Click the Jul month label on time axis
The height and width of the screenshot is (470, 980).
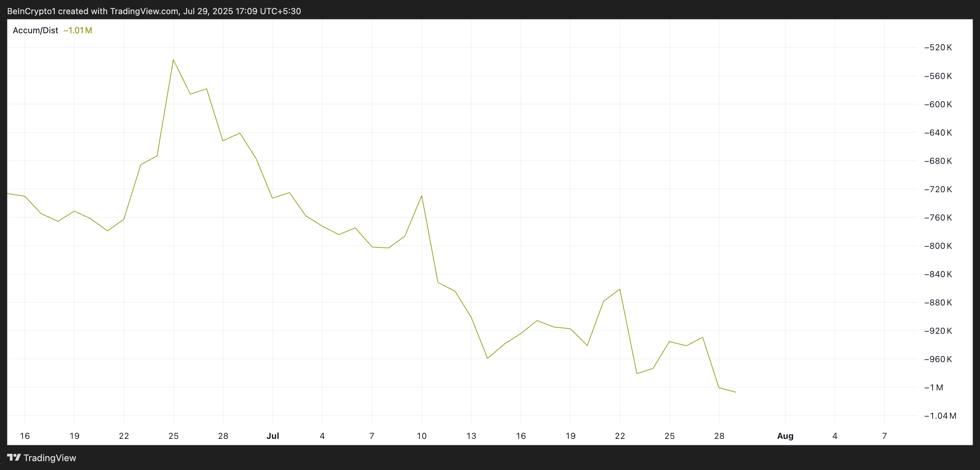(272, 436)
